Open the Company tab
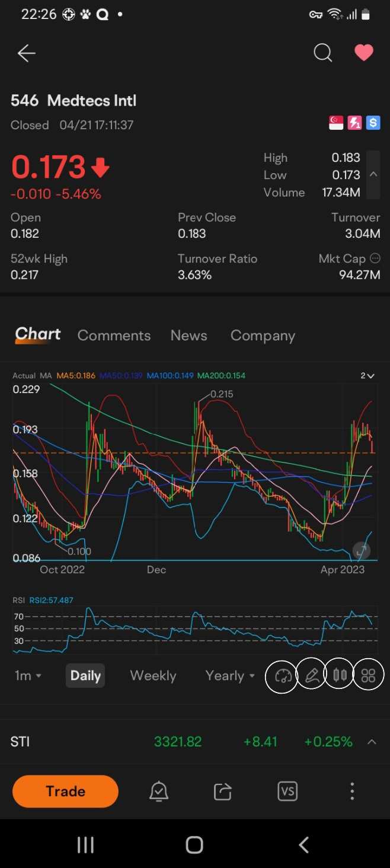 coord(263,336)
